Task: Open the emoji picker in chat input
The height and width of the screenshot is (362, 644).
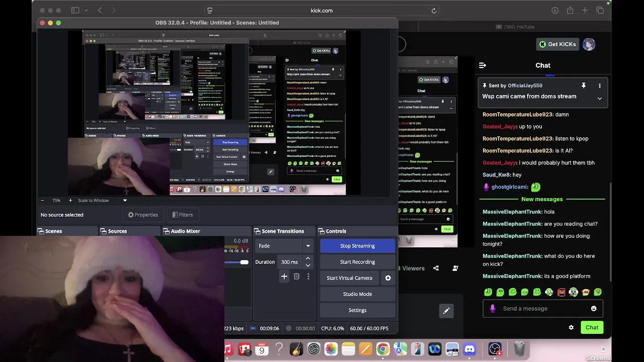Action: 594,309
